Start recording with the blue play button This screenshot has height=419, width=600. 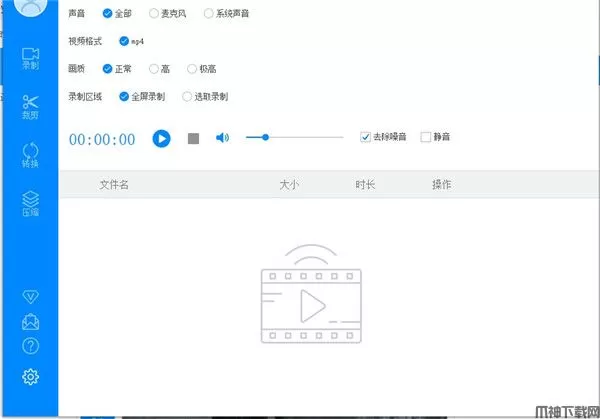(161, 139)
